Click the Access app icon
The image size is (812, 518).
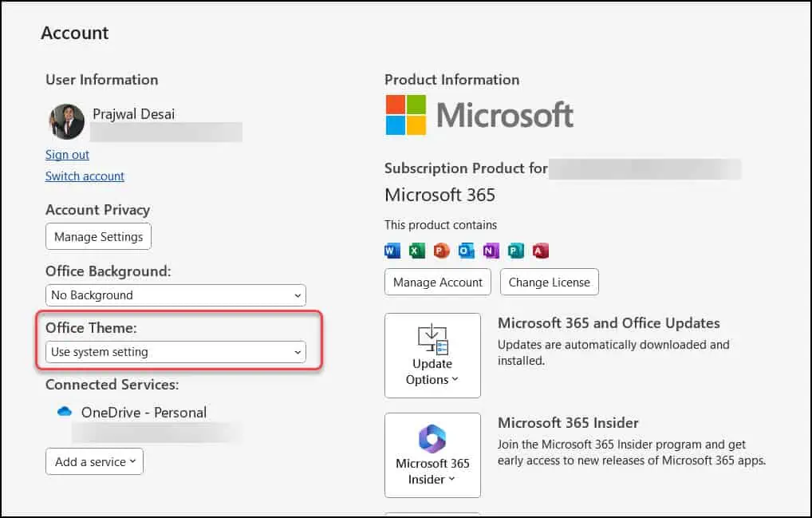[x=540, y=251]
